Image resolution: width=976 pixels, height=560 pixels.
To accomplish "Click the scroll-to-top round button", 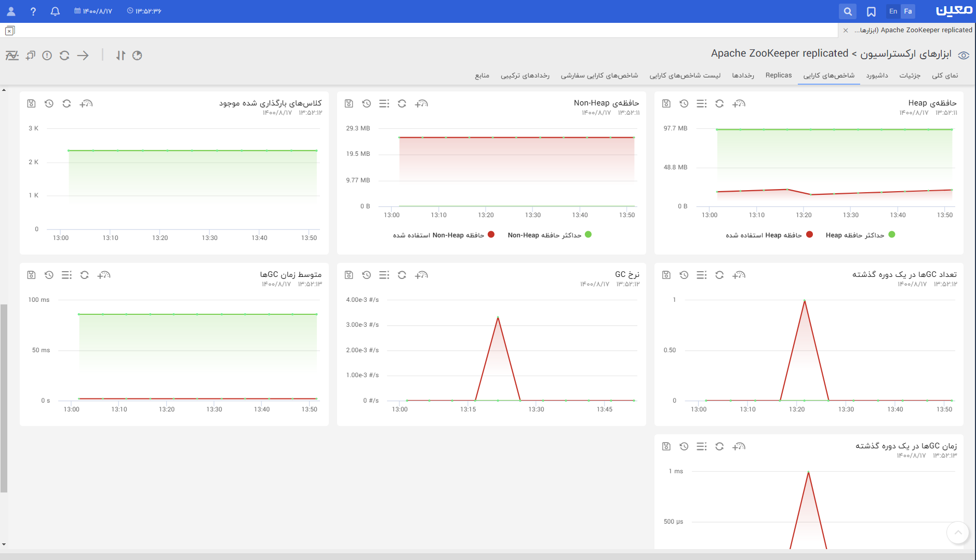I will [x=958, y=532].
